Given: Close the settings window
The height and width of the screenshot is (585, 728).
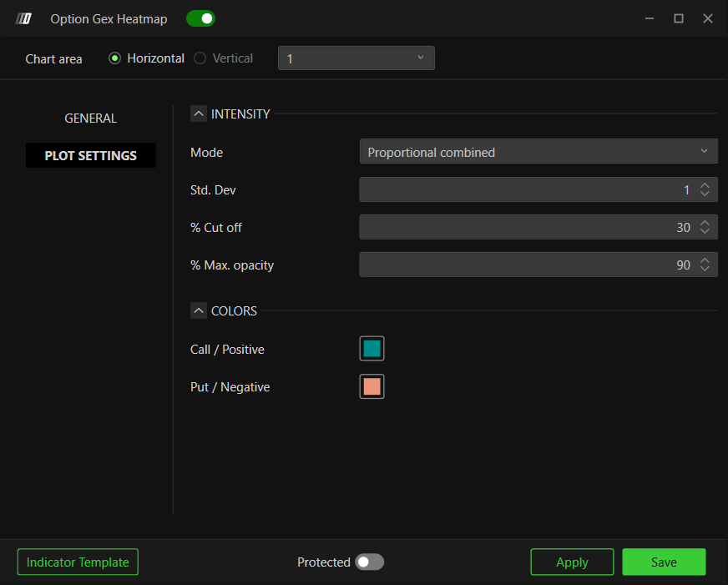Looking at the screenshot, I should (x=708, y=18).
